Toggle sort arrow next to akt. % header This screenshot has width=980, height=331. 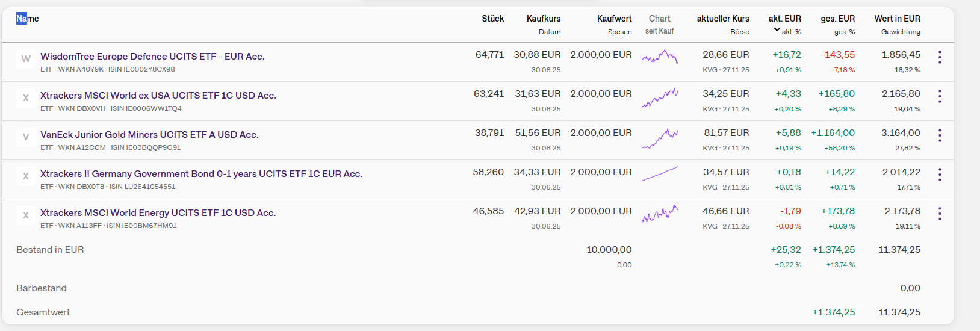pyautogui.click(x=777, y=29)
